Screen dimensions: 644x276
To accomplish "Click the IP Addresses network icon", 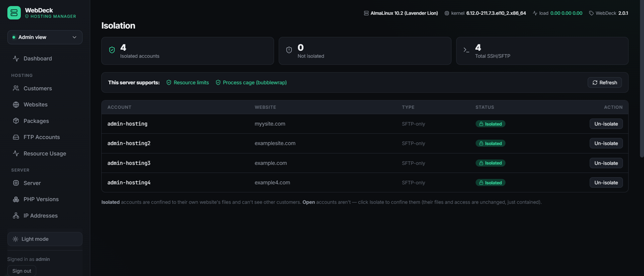I will [x=16, y=216].
